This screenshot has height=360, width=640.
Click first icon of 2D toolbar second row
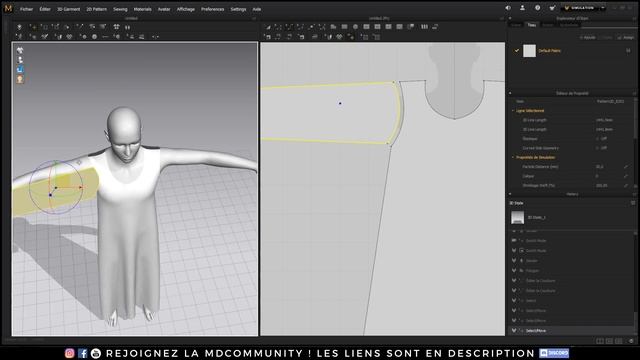(268, 37)
